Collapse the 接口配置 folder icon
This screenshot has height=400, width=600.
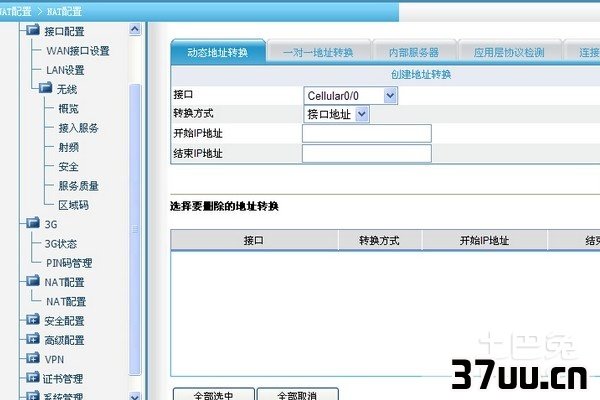(33, 30)
